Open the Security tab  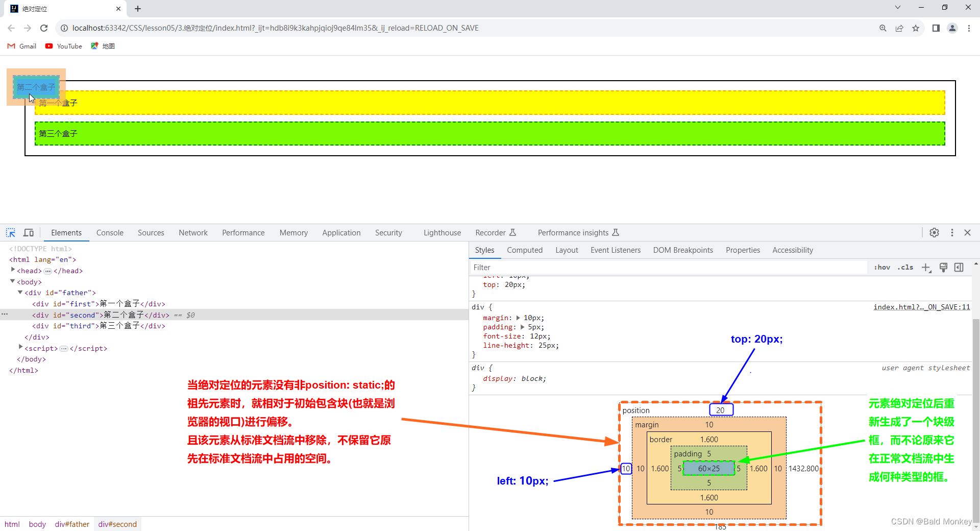coord(388,233)
